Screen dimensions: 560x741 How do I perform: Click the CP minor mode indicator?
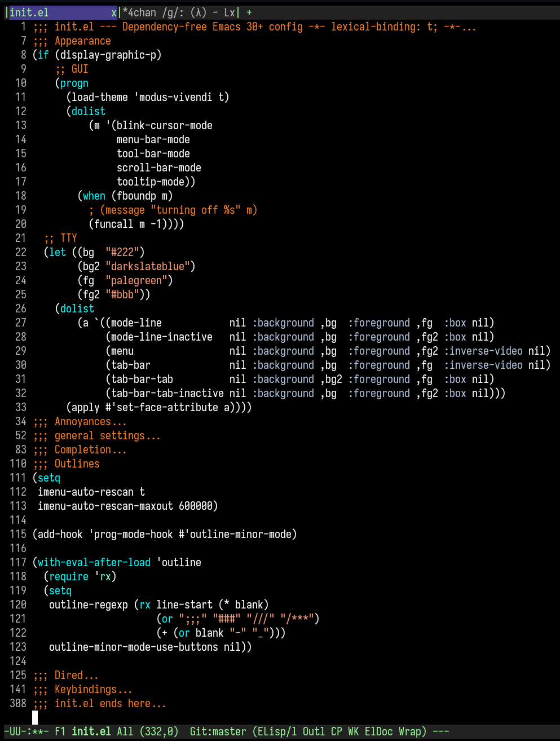pyautogui.click(x=336, y=731)
